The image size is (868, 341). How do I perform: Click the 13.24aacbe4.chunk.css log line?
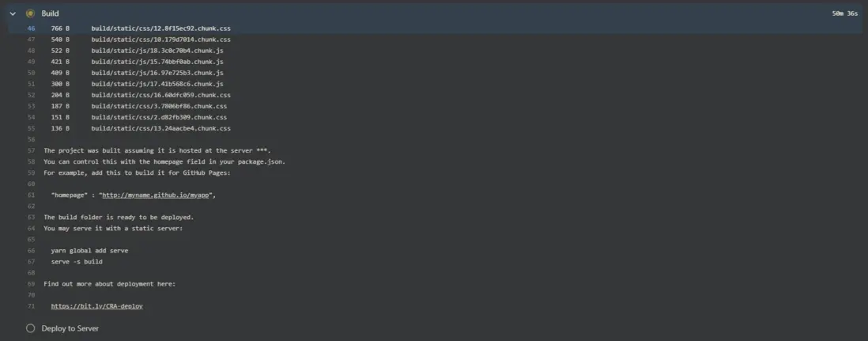pos(160,128)
